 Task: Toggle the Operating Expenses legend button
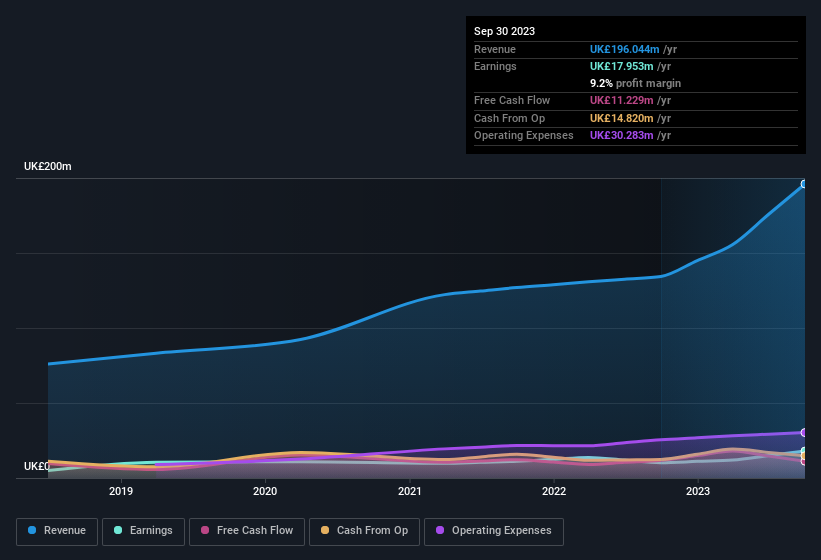494,531
